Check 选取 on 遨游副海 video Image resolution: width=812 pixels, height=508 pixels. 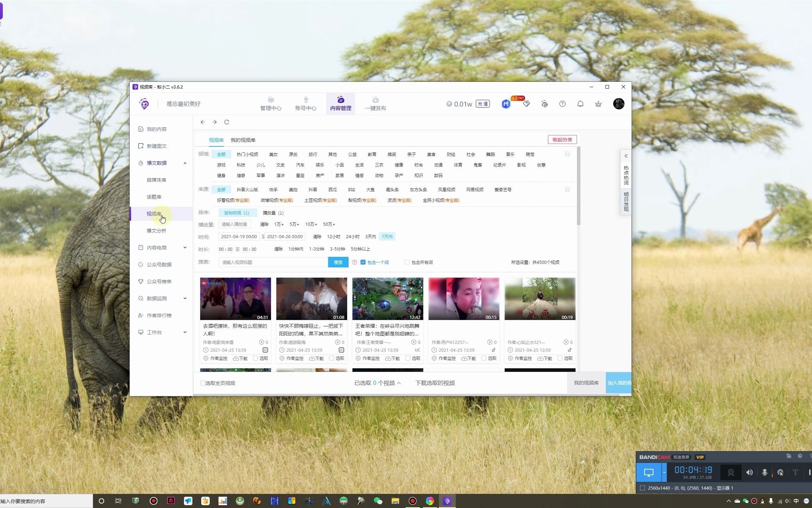pos(332,358)
